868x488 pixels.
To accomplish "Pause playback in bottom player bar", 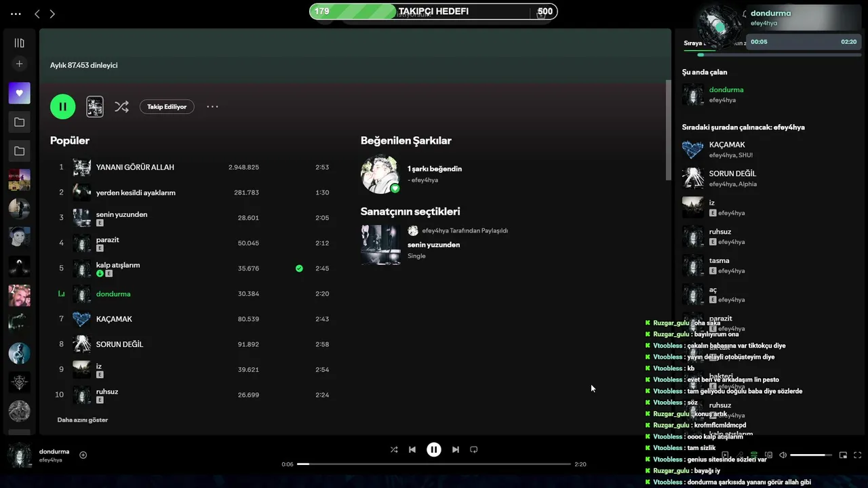I will tap(434, 449).
